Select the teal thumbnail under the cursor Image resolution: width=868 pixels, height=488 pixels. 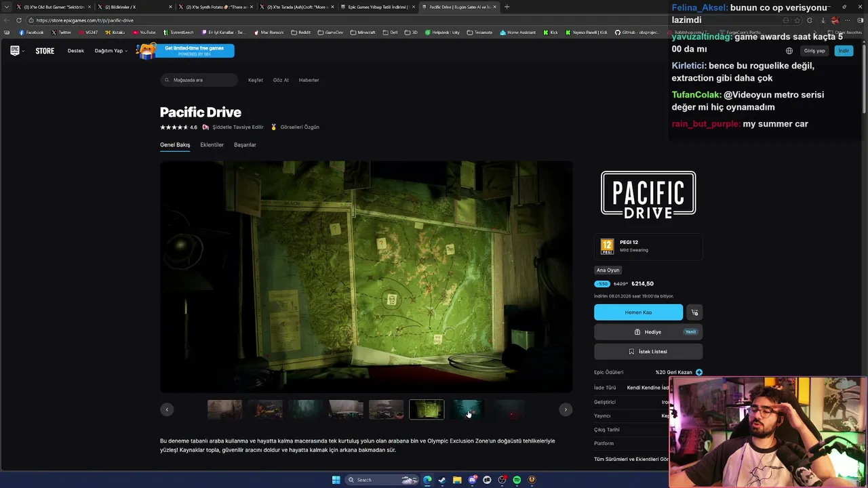pos(467,409)
